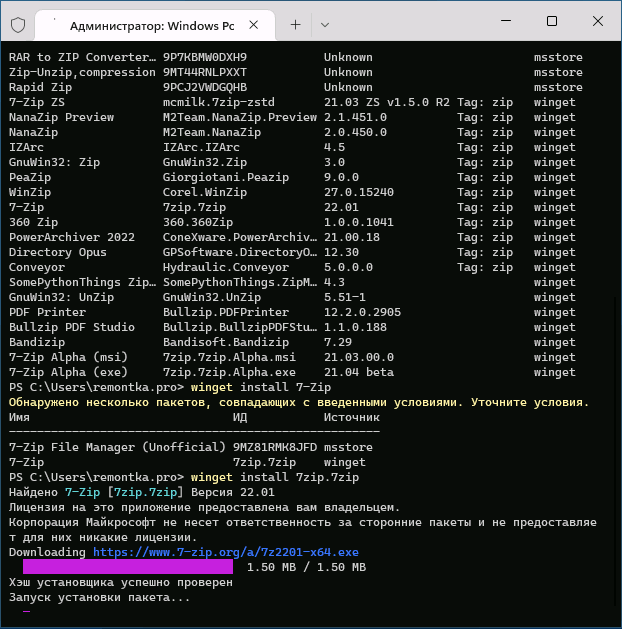Close the Администратор: Windows PowerShell tab
Image resolution: width=622 pixels, height=629 pixels.
(x=253, y=25)
